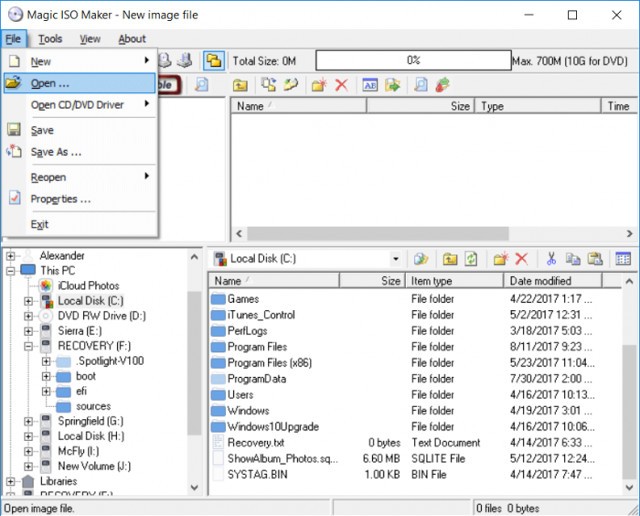Click the rename icon in image toolbar
This screenshot has height=516, width=640.
point(370,85)
